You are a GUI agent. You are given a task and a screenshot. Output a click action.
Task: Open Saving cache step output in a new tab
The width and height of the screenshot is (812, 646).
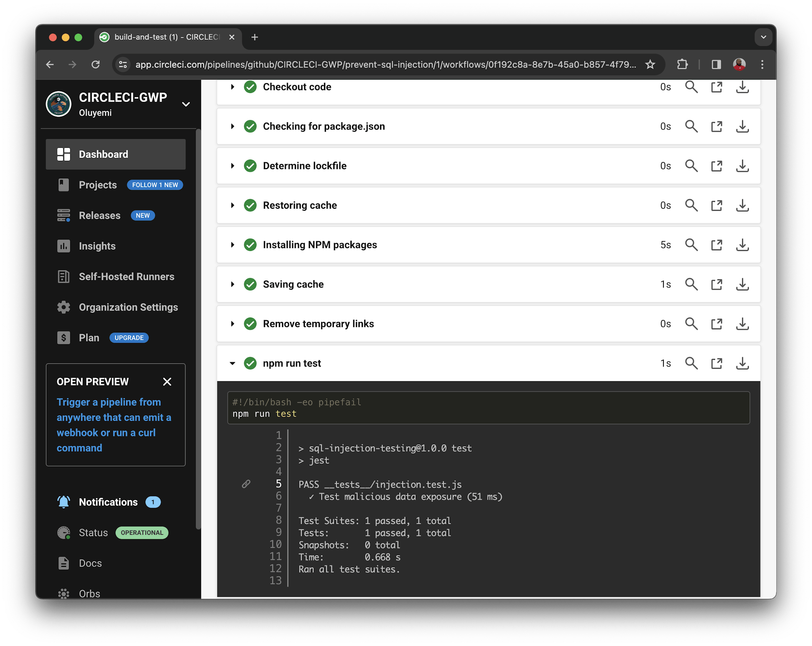[717, 284]
